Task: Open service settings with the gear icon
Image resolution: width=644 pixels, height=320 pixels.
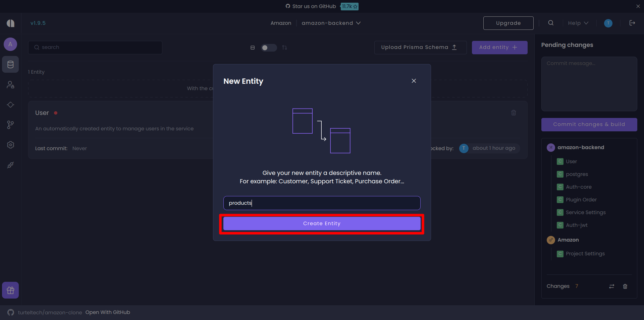Action: [x=10, y=145]
